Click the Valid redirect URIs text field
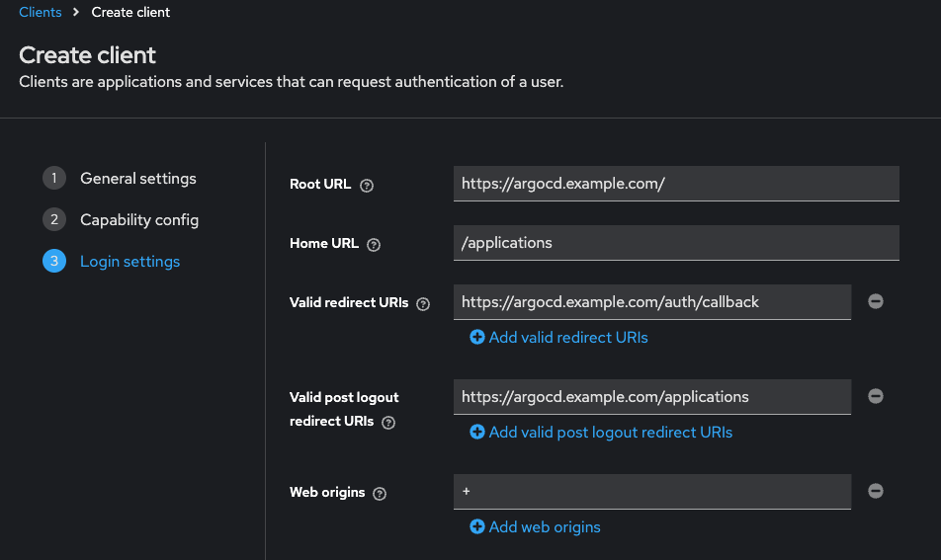Viewport: 941px width, 560px height. [652, 302]
